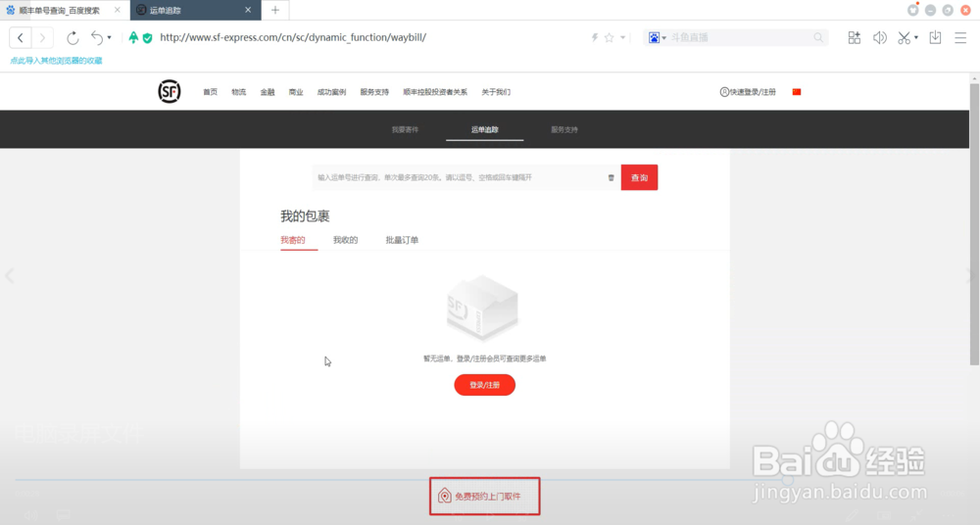Image resolution: width=980 pixels, height=525 pixels.
Task: Clear input with the trash can icon
Action: (612, 177)
